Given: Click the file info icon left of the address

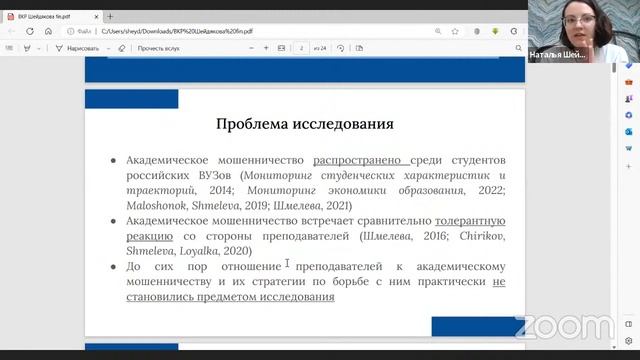Looking at the screenshot, I should (71, 31).
